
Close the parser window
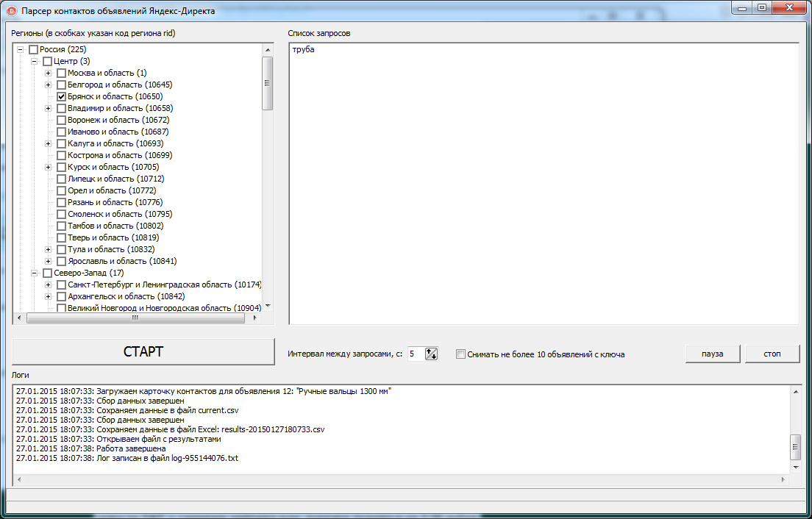point(789,8)
